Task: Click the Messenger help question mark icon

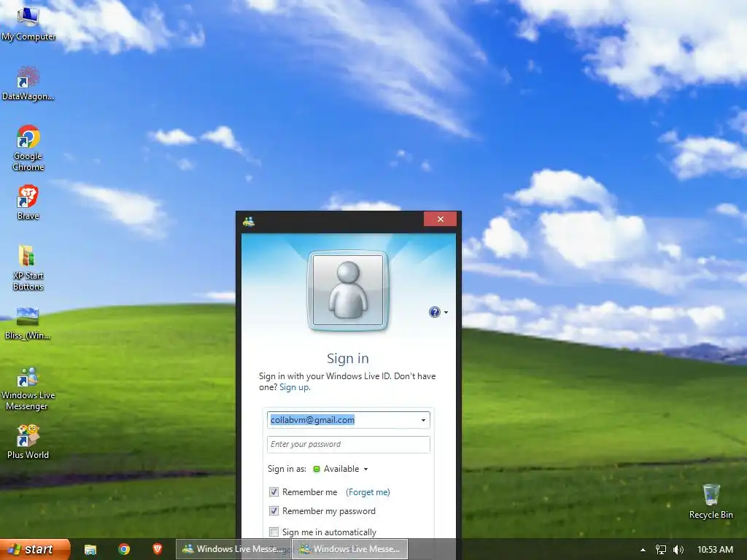Action: point(434,312)
